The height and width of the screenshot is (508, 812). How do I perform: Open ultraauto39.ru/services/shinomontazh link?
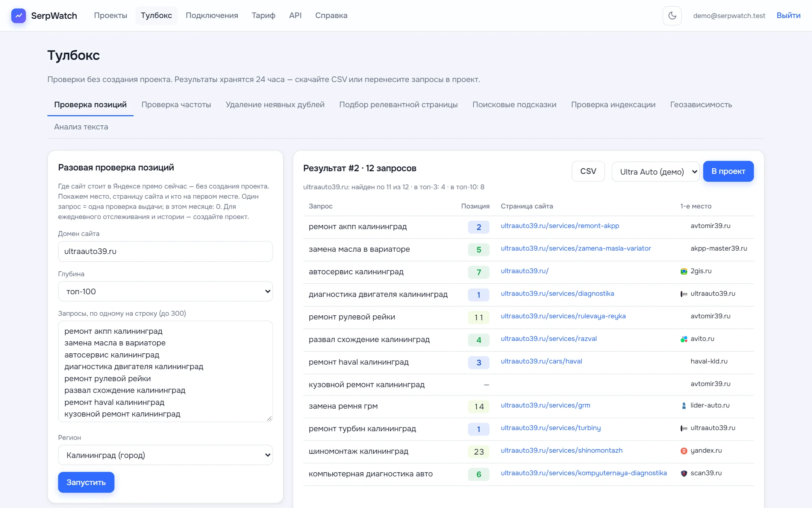tap(562, 450)
